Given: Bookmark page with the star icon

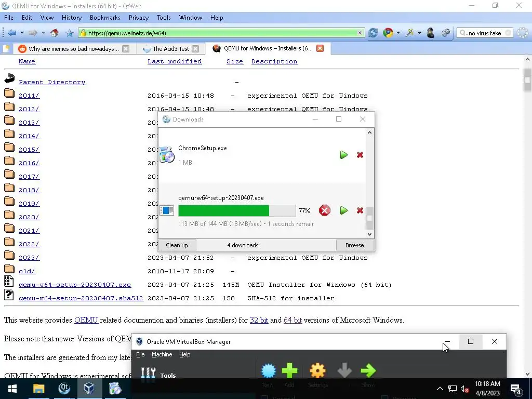Looking at the screenshot, I should pyautogui.click(x=70, y=33).
